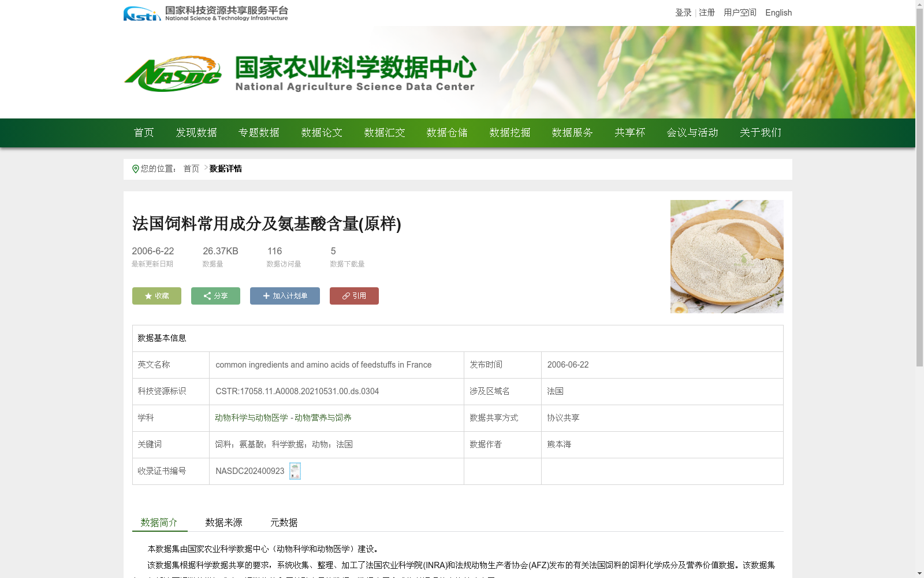The image size is (924, 578).
Task: Switch language to English
Action: 778,13
